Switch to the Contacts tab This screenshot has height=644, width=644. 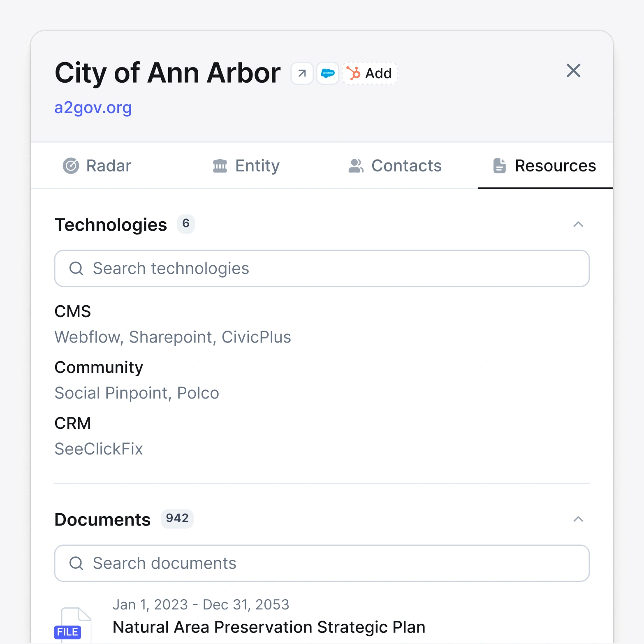click(394, 166)
